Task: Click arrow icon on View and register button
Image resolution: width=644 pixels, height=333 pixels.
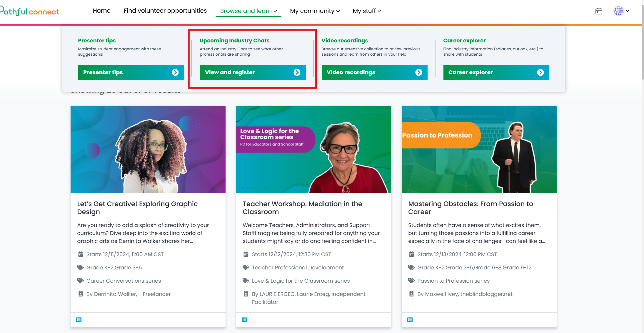Action: [x=297, y=72]
